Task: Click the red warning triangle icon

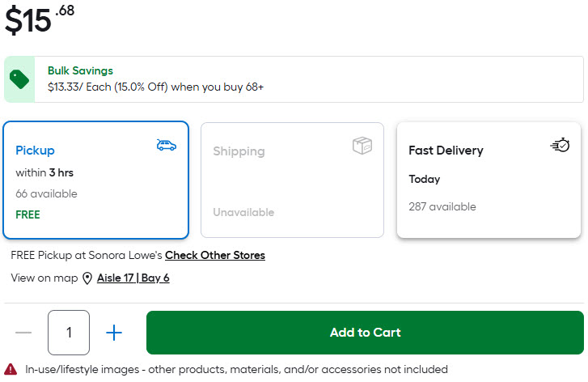Action: point(11,369)
